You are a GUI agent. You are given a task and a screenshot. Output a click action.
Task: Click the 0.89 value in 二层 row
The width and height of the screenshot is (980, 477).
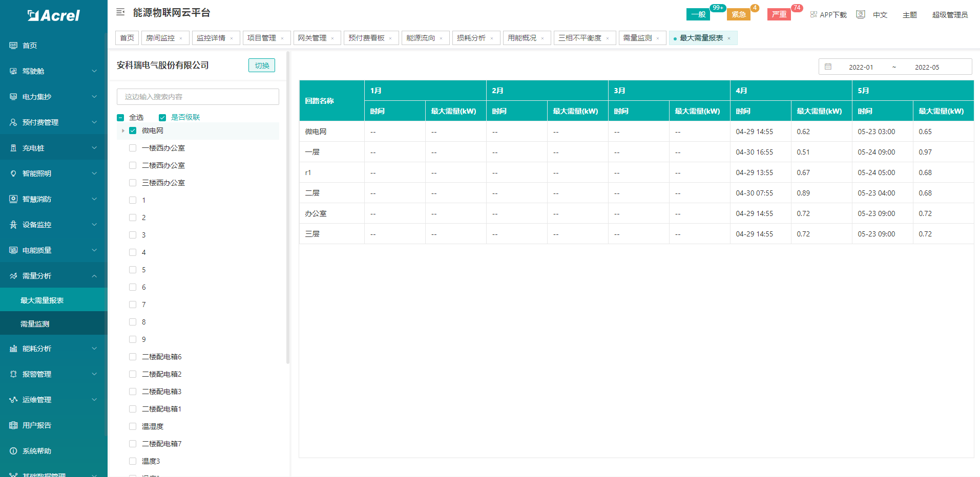pos(803,193)
